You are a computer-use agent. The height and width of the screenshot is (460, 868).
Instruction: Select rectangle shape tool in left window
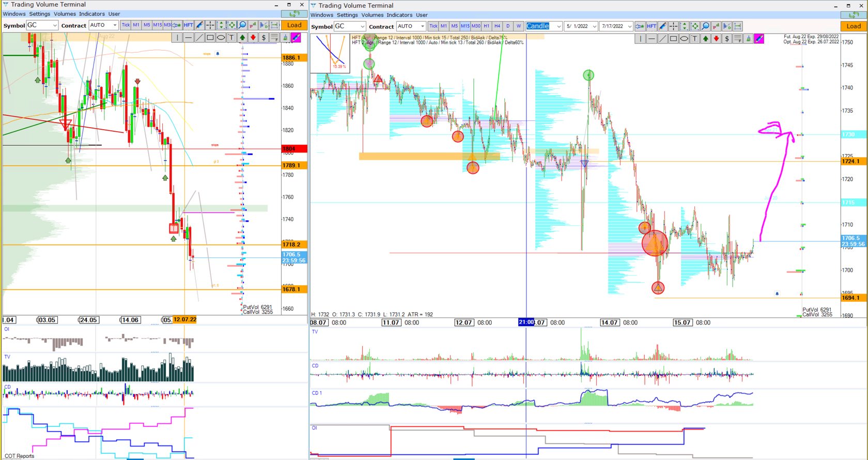210,37
